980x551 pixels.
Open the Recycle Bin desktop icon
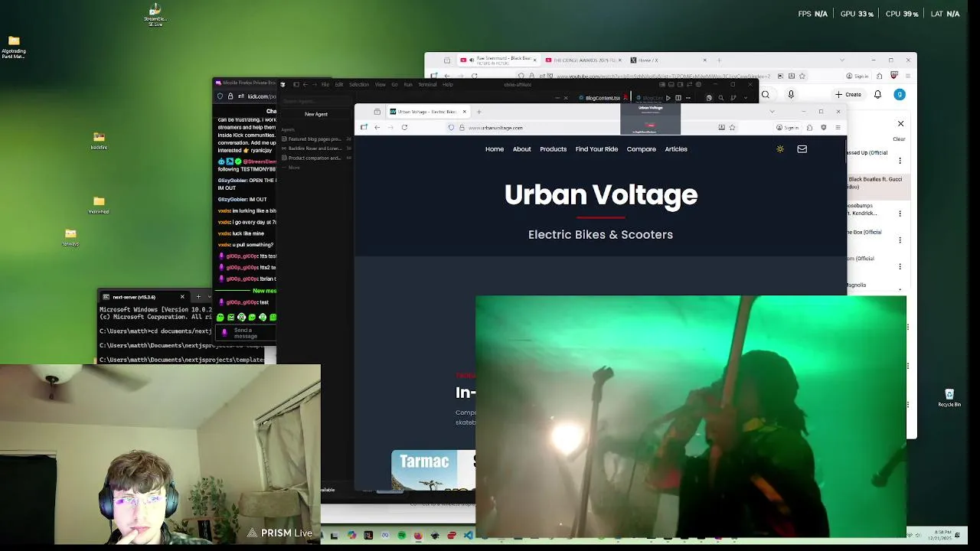click(949, 398)
